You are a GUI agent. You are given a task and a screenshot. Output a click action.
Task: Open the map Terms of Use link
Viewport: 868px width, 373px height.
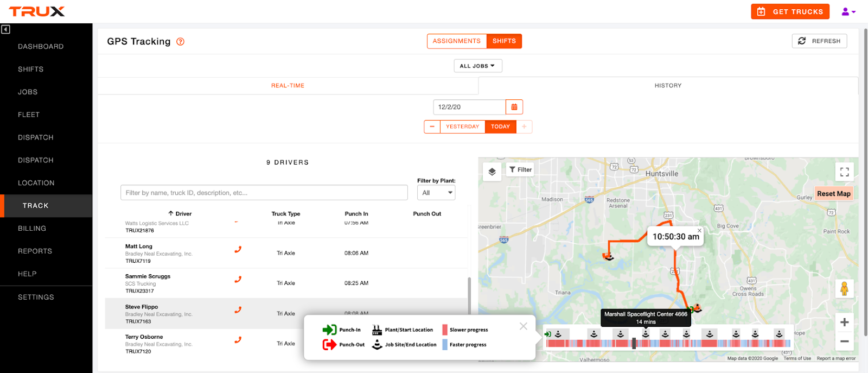click(797, 358)
